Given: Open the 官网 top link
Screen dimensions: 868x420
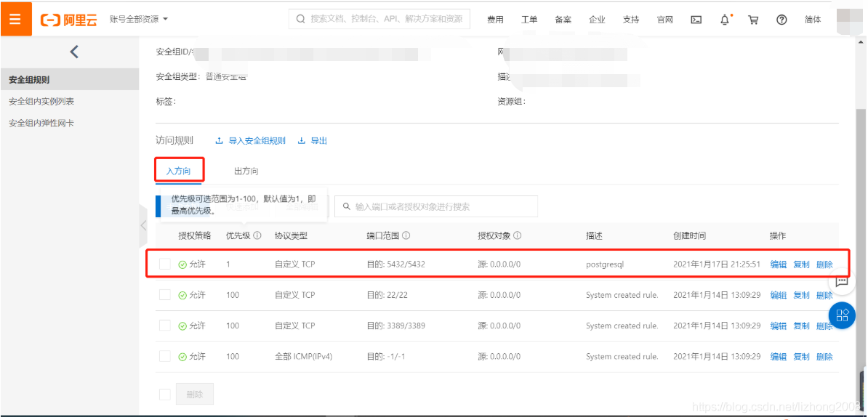Looking at the screenshot, I should pos(665,20).
